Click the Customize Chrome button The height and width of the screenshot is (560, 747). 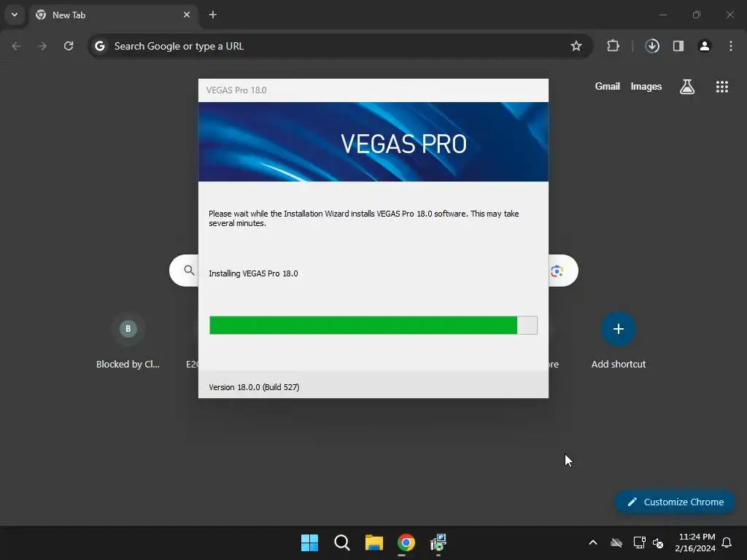(675, 502)
